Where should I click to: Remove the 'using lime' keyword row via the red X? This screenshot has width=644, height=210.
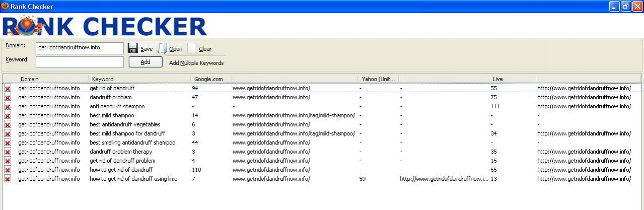(8, 179)
